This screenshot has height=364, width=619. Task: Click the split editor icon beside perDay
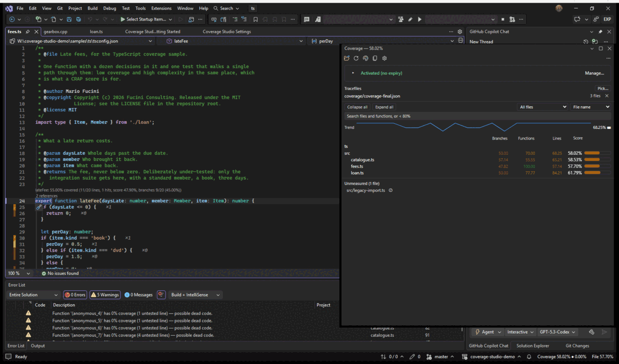point(460,41)
